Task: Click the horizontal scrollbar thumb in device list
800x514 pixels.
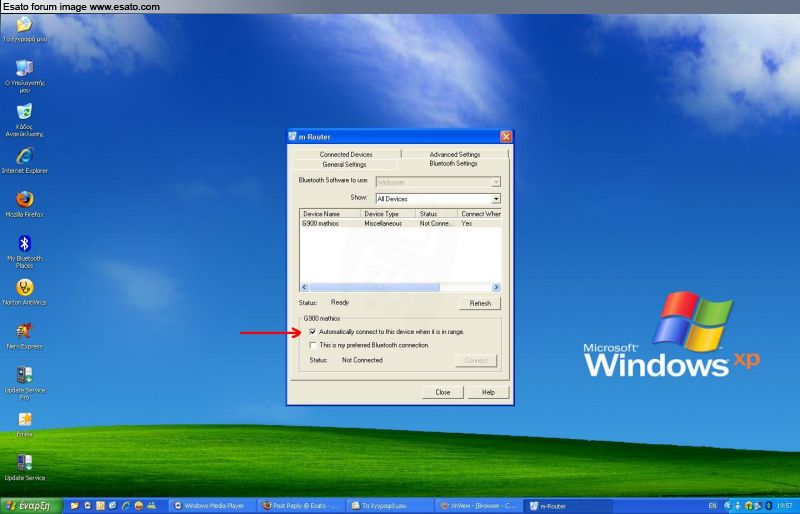Action: [374, 287]
